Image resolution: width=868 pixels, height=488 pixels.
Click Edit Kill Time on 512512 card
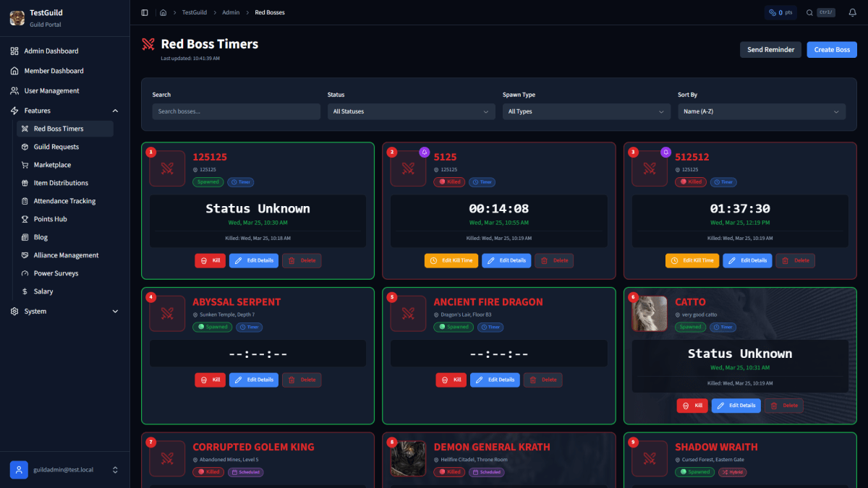click(x=692, y=260)
